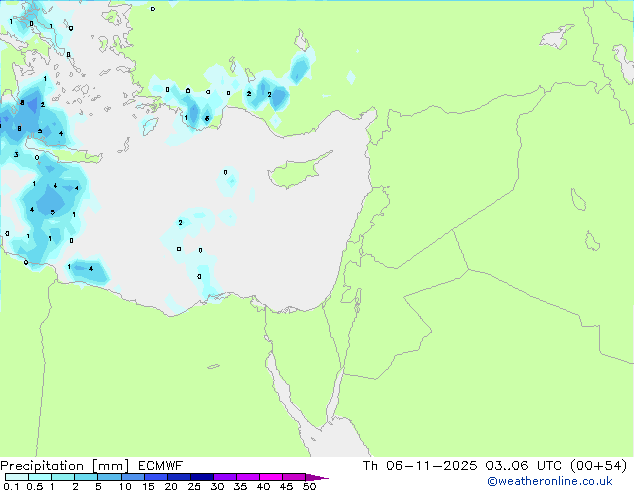Click the '20' legend scale label

[x=171, y=486]
